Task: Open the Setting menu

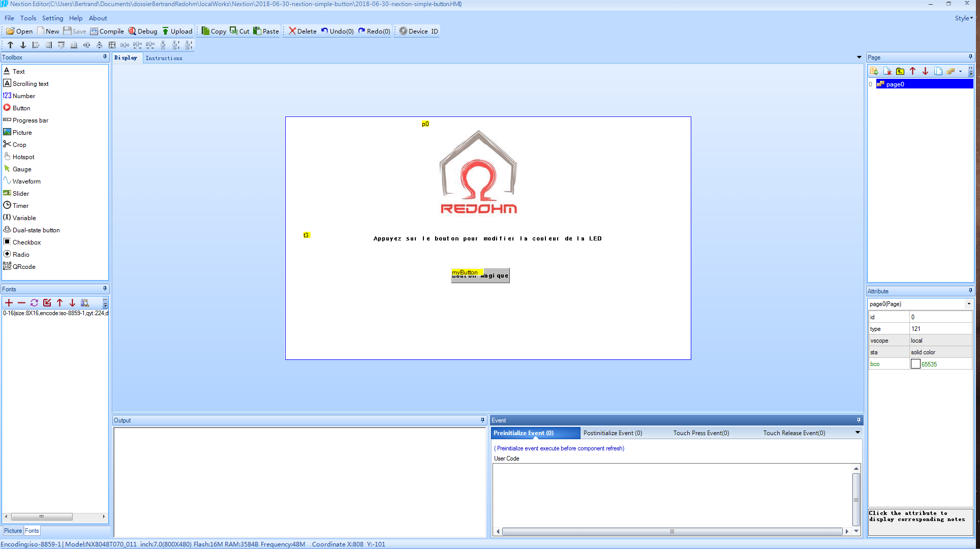Action: pyautogui.click(x=52, y=18)
